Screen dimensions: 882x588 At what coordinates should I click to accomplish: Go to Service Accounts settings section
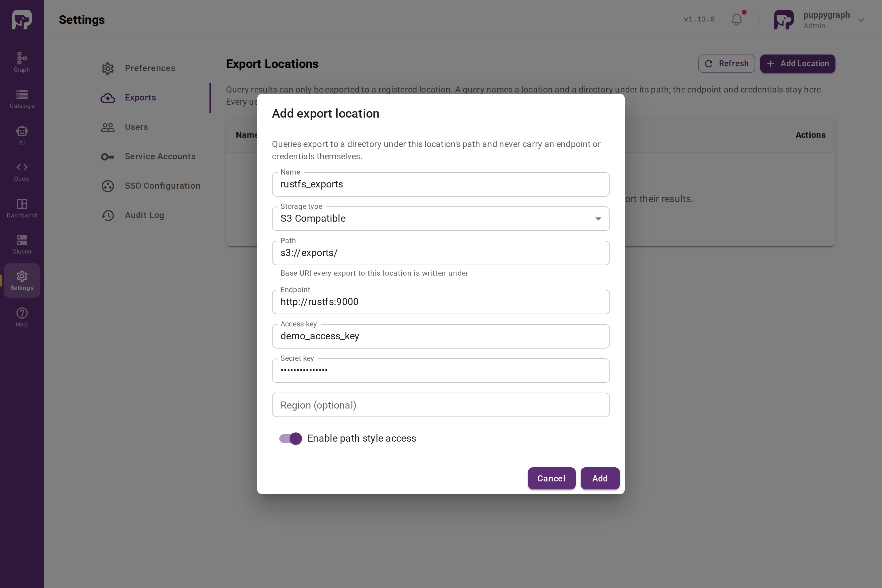tap(160, 156)
